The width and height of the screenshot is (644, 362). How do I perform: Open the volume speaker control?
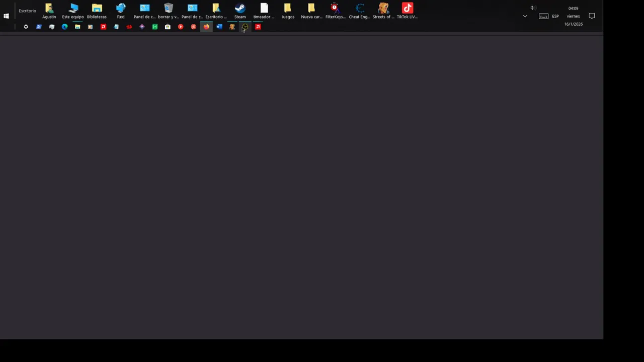533,8
